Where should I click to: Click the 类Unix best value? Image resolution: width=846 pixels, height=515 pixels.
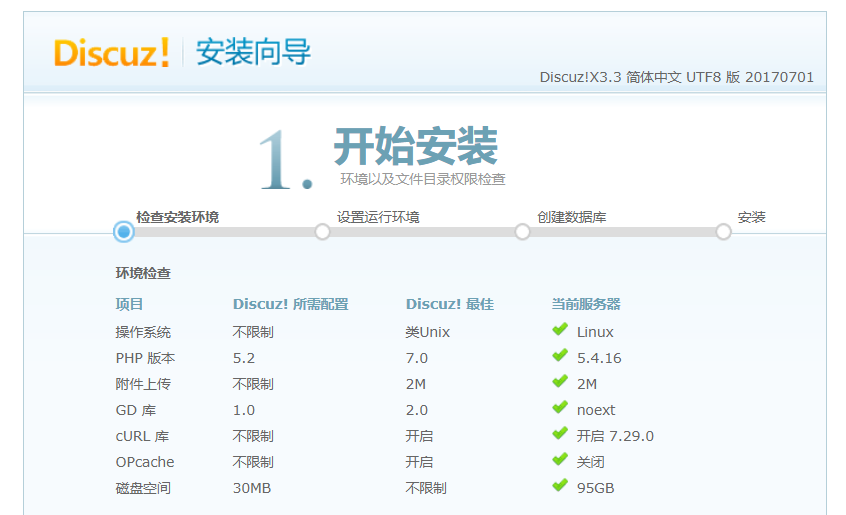(427, 332)
